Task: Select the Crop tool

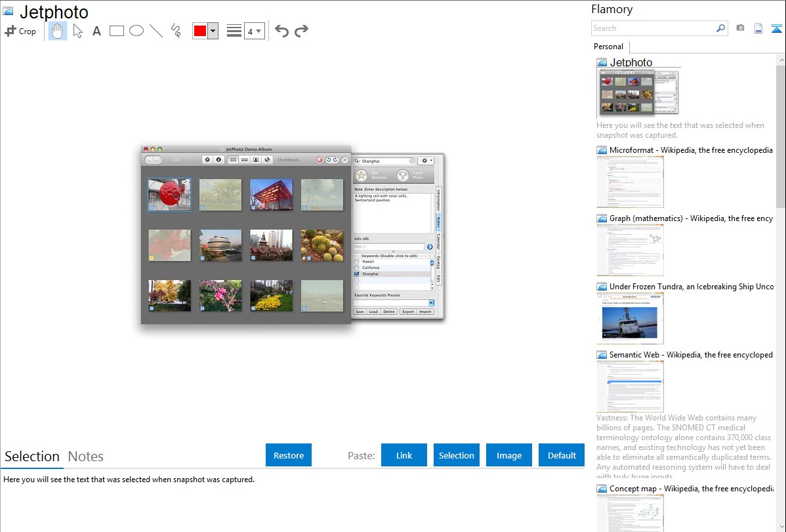Action: (20, 31)
